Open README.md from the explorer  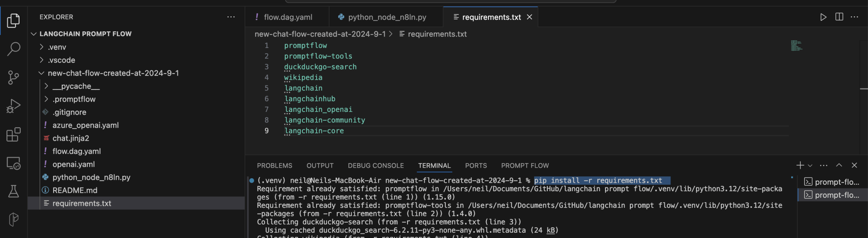point(75,190)
